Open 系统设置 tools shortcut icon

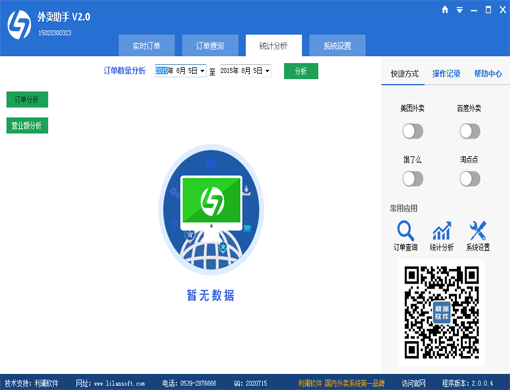[x=478, y=231]
